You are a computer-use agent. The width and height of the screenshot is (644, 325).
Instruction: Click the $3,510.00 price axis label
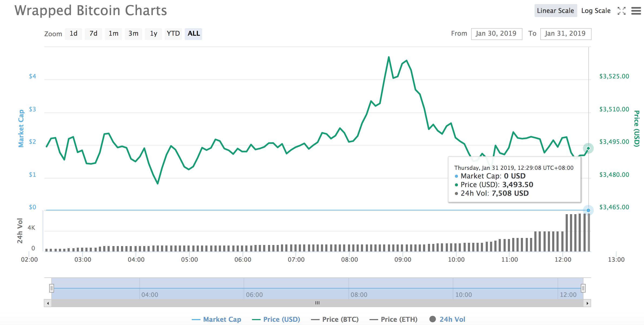614,110
